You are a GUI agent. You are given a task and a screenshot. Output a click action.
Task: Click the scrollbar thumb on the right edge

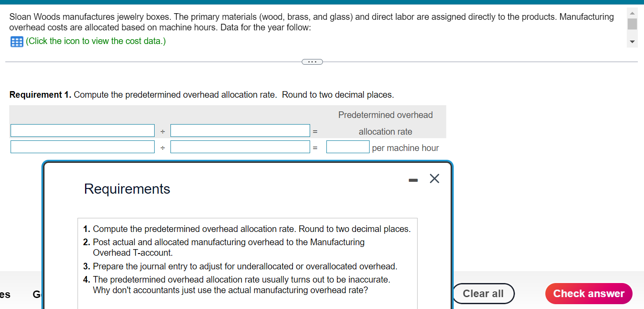[632, 24]
